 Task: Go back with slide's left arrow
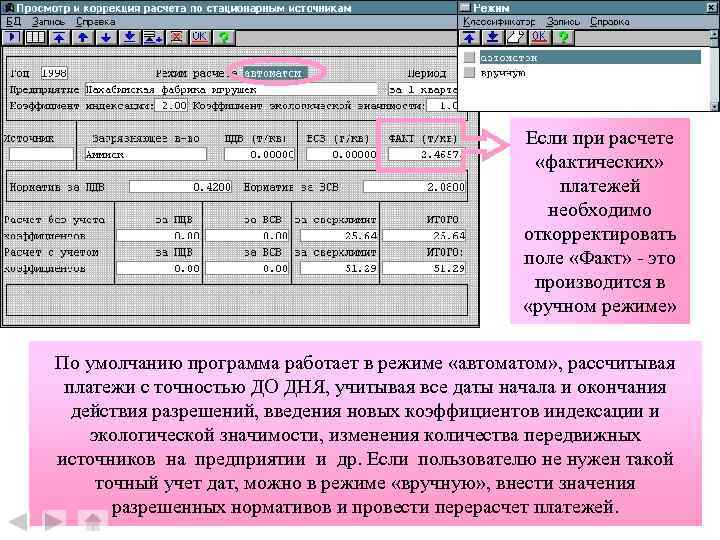[x=18, y=522]
